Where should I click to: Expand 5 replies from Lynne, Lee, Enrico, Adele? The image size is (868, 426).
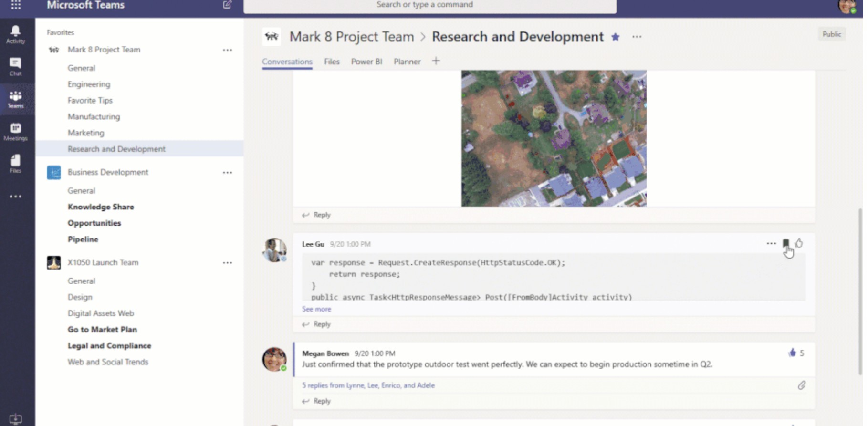[368, 385]
